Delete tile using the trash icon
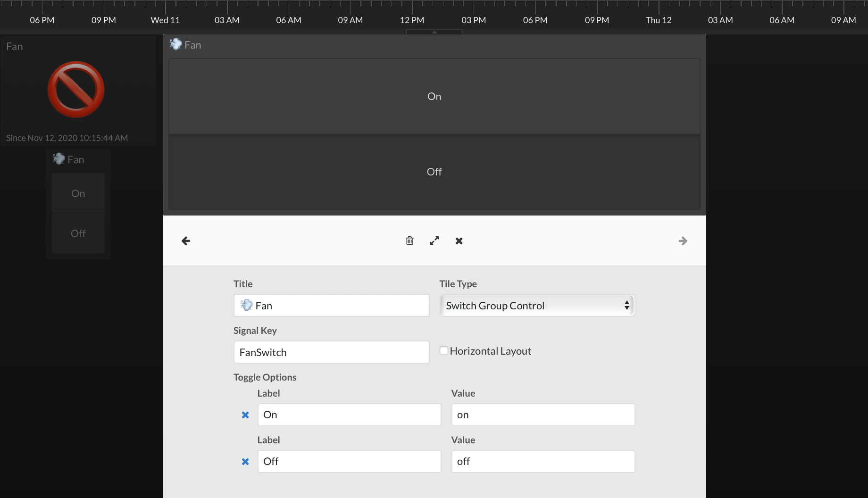 pos(410,241)
